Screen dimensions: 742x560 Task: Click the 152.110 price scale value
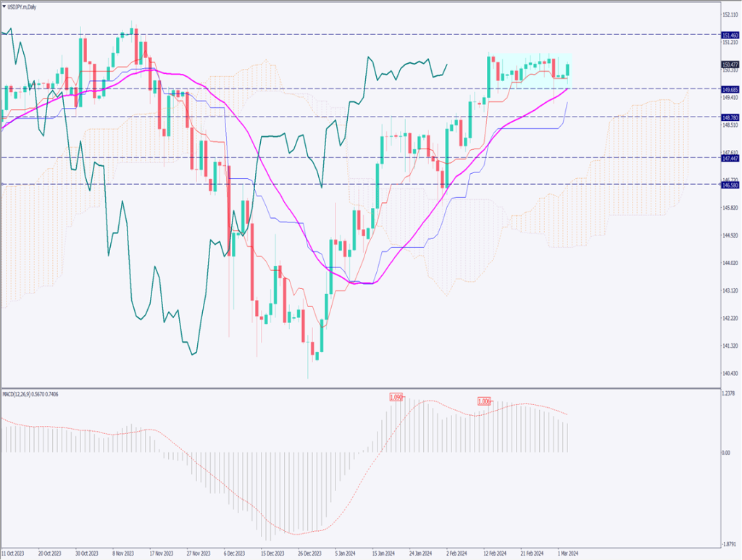pyautogui.click(x=730, y=14)
